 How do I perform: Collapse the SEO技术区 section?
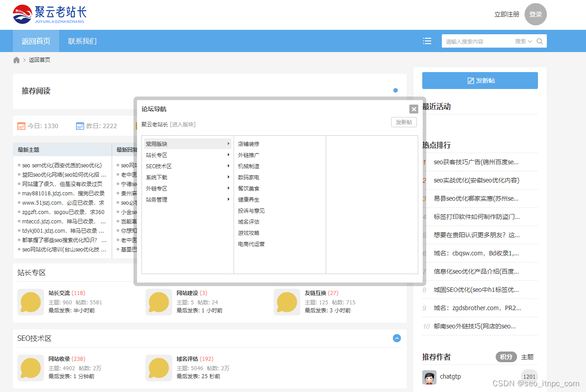coord(397,338)
